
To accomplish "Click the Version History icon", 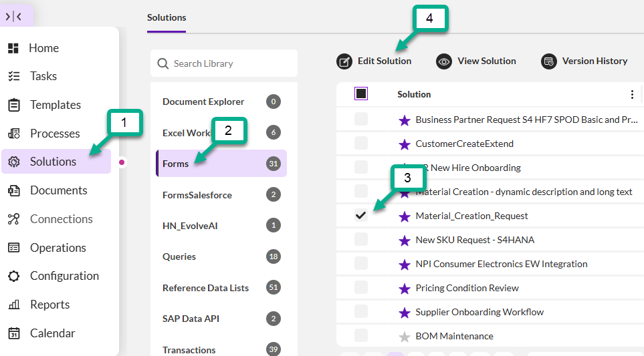I will point(548,61).
